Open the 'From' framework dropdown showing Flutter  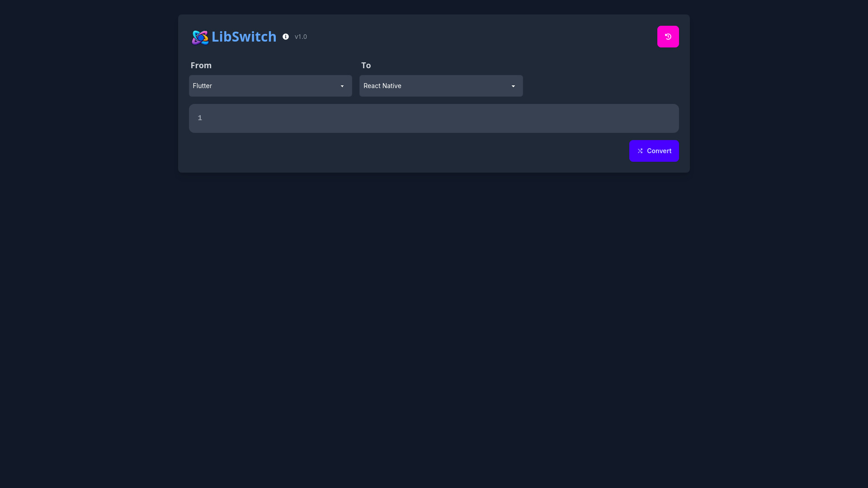[270, 86]
